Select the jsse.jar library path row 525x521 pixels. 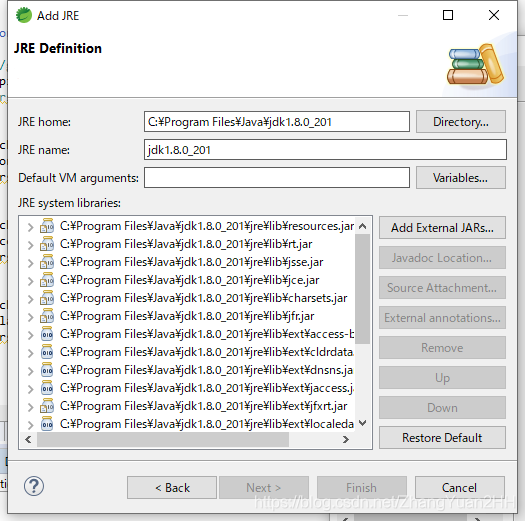point(192,262)
